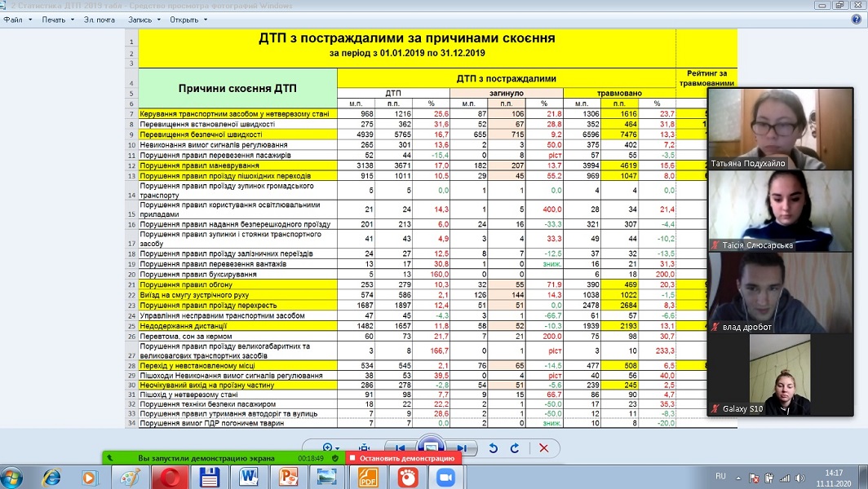Click the 'Рейтинг за травмованими' header
Viewport: 868px width, 489px height.
click(707, 78)
